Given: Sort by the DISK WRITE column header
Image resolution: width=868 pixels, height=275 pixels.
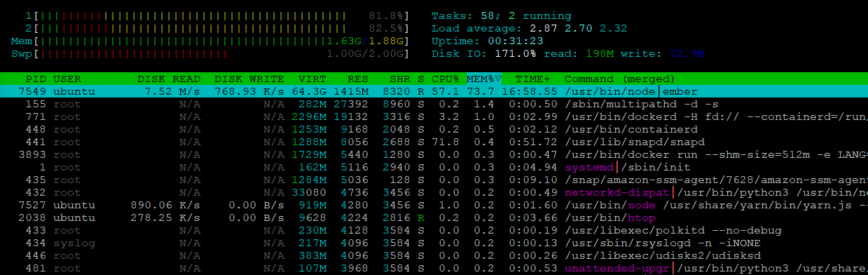Looking at the screenshot, I should point(249,79).
